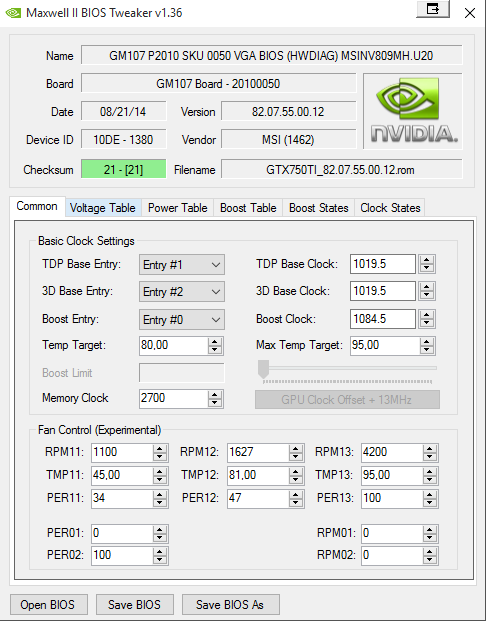Open the Clock States tab
The image size is (486, 621).
click(x=390, y=208)
